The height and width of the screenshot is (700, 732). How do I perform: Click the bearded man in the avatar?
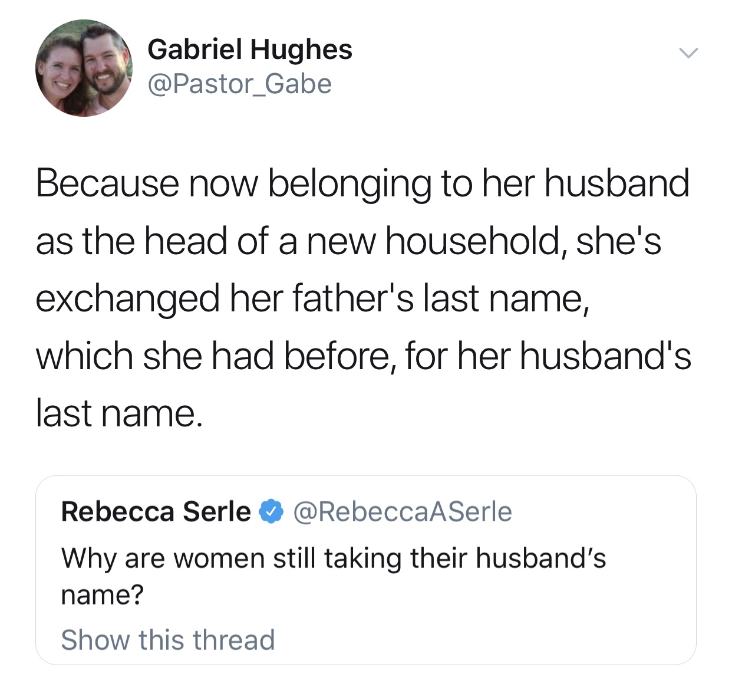pos(106,62)
